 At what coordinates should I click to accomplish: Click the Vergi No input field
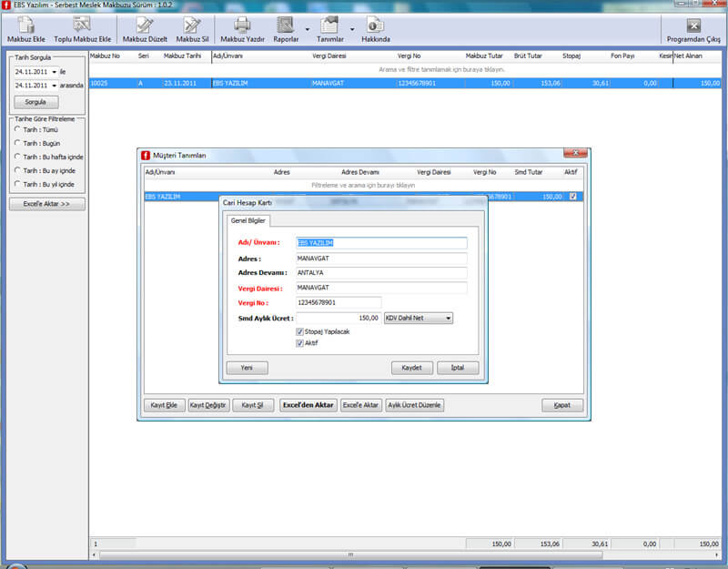[338, 303]
